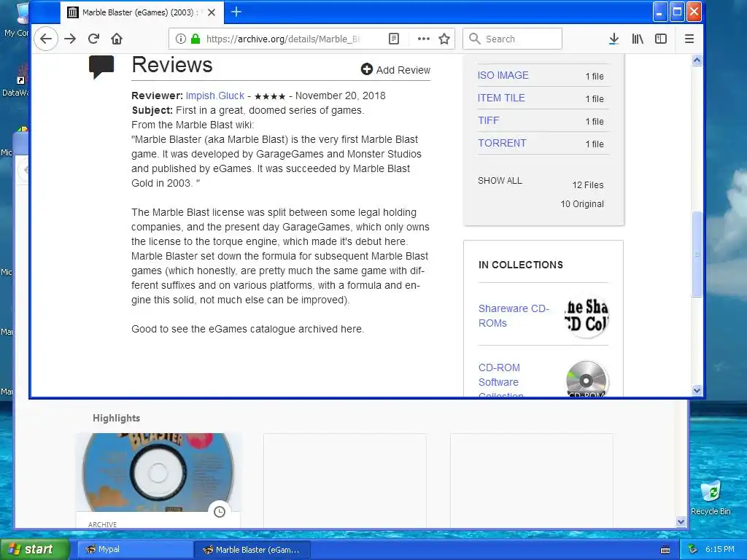Screen dimensions: 747x560
Task: Close the Marble Blaster tab
Action: coord(212,12)
